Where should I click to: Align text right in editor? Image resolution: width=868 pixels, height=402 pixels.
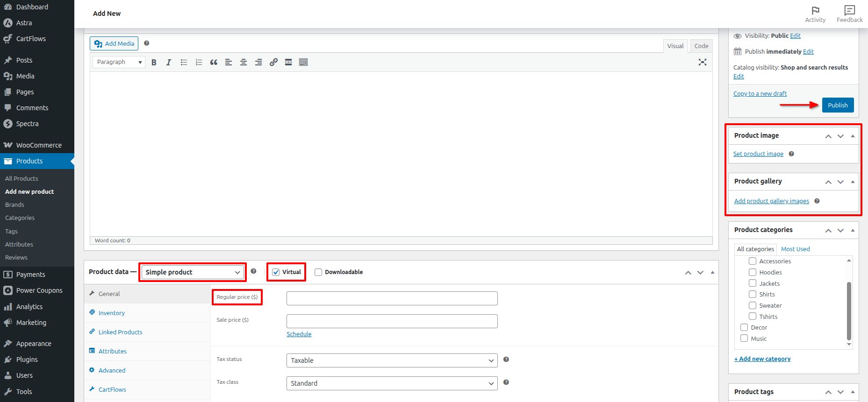(258, 62)
